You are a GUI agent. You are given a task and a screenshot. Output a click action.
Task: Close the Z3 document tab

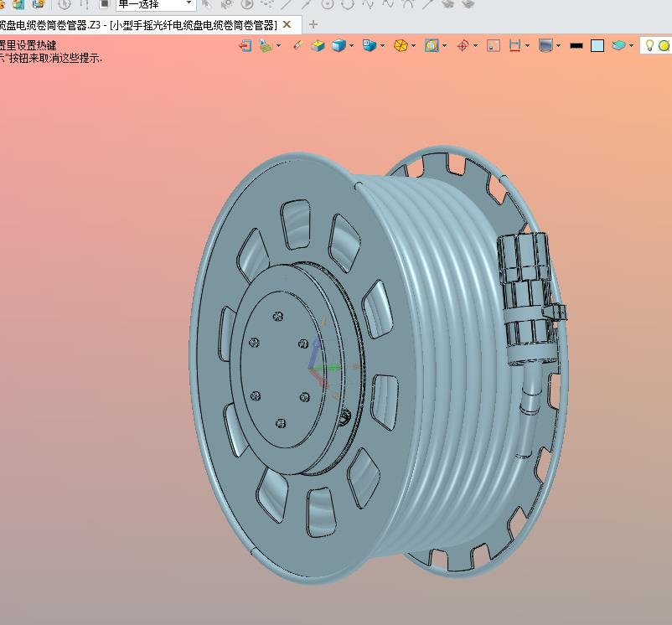tap(287, 25)
